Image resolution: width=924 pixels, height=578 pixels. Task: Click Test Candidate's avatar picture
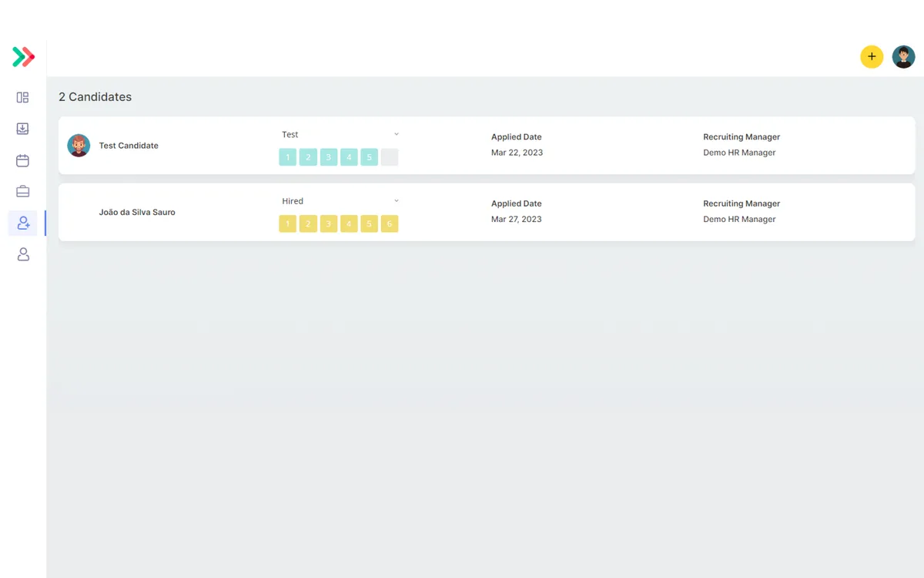79,146
